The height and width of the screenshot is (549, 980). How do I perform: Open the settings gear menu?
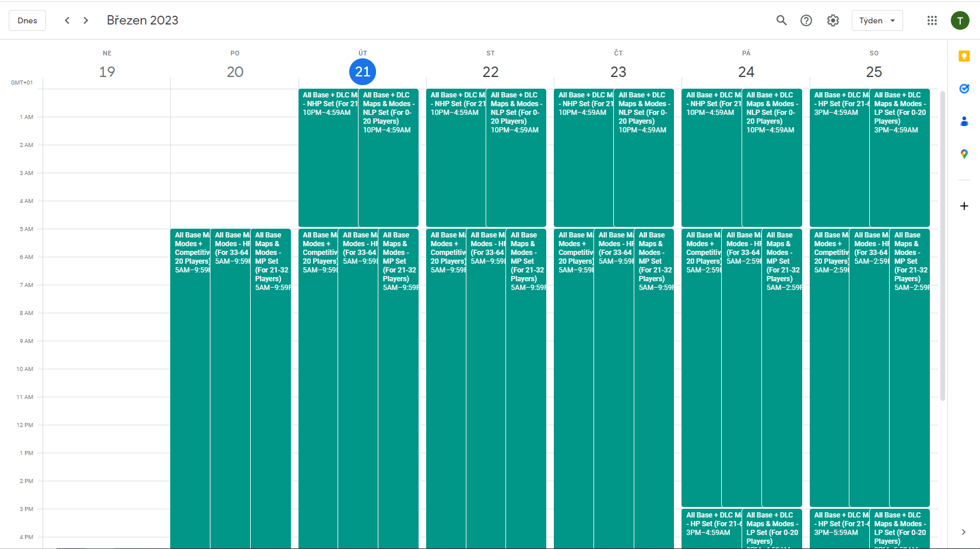(x=833, y=20)
